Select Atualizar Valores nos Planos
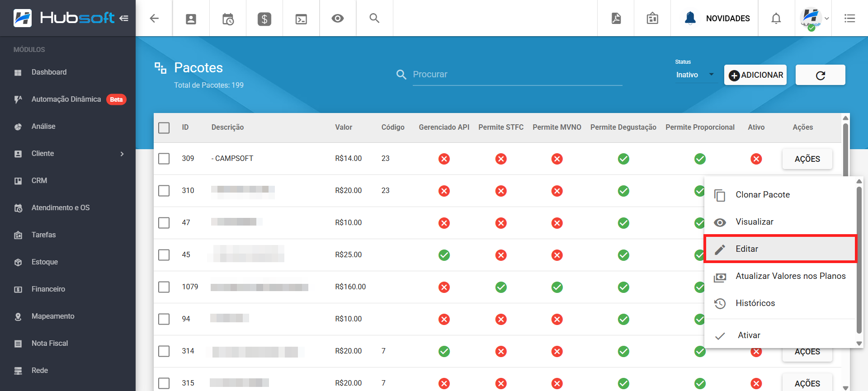Screen dimensions: 868x391 pos(780,276)
